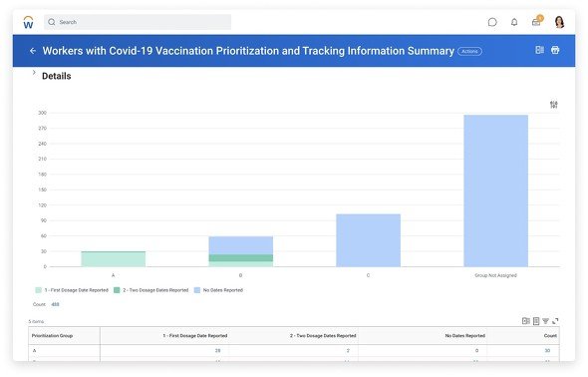Click in the Search field
Image resolution: width=588 pixels, height=377 pixels.
coord(138,22)
